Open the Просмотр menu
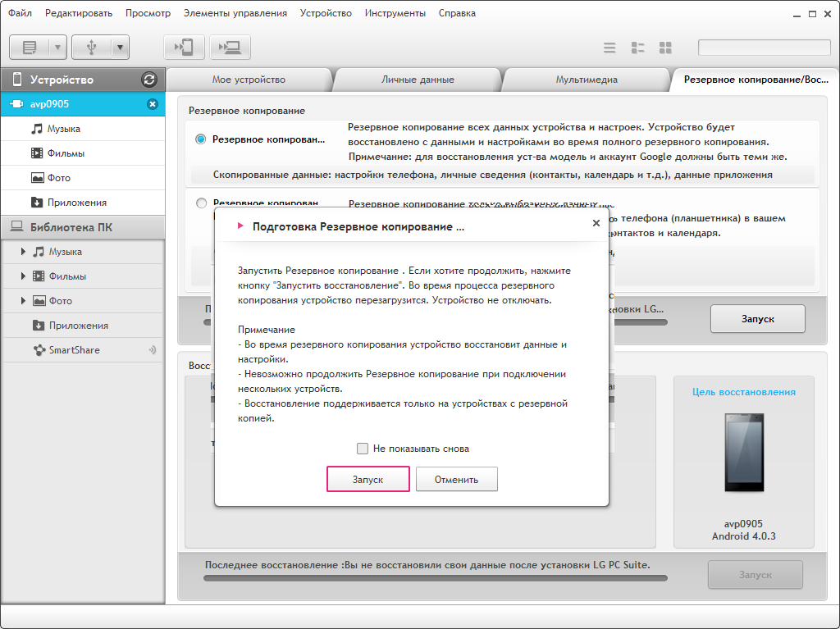Screen dimensions: 840x629 coord(148,13)
